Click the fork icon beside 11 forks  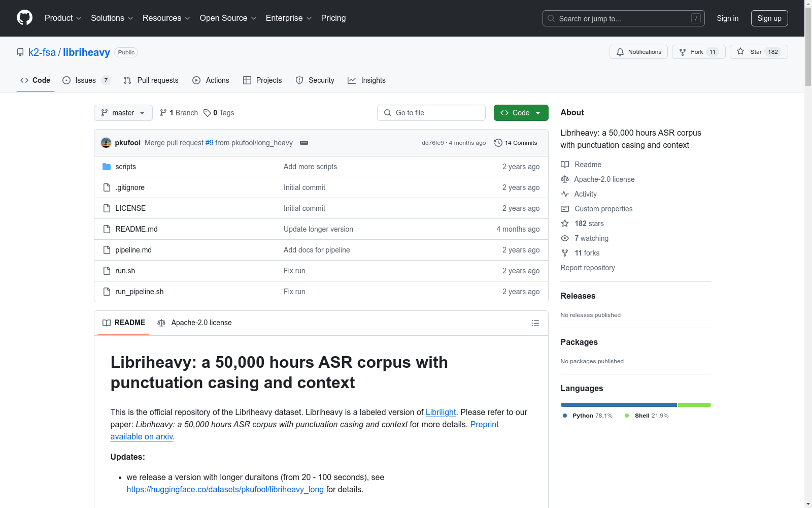[565, 253]
